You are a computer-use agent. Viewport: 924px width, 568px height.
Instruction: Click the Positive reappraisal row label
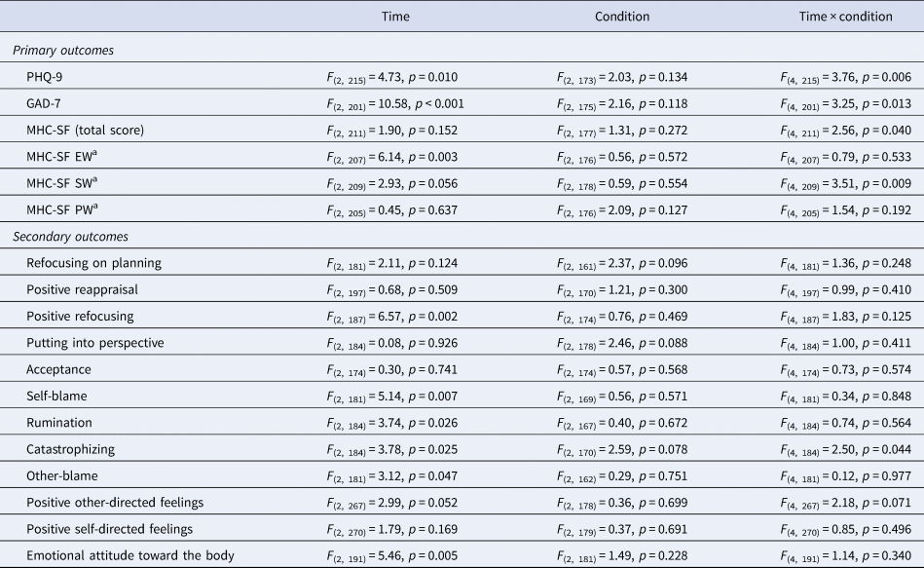coord(87,289)
